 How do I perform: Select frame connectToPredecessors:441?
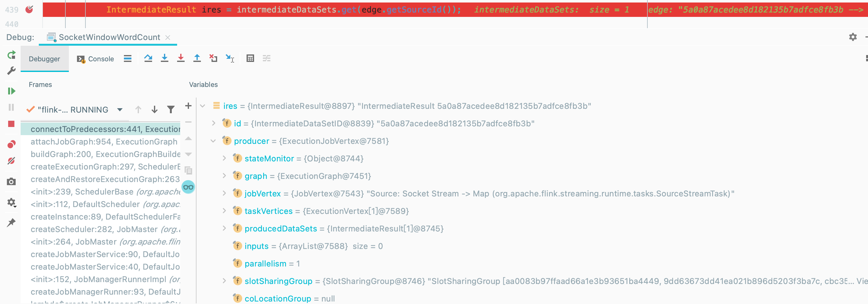click(x=100, y=129)
